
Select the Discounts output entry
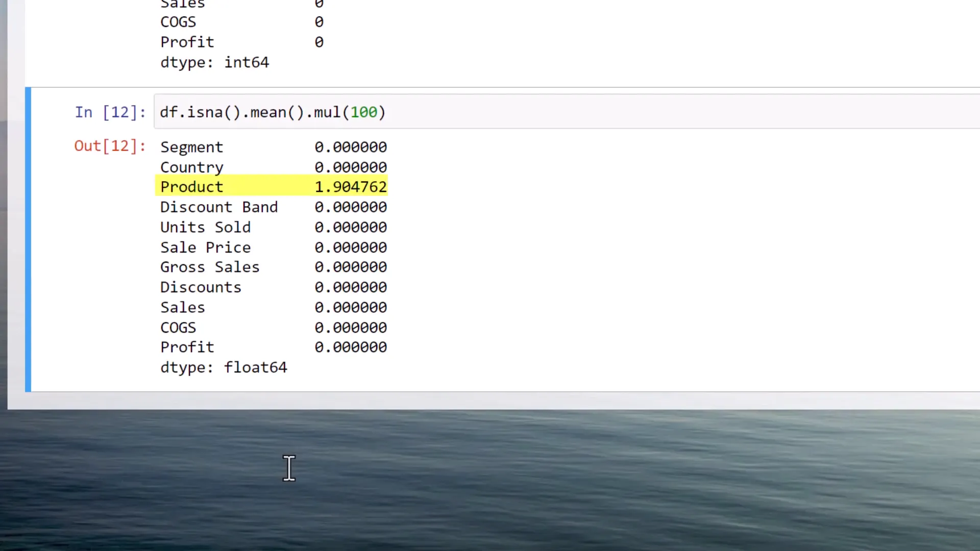pyautogui.click(x=201, y=287)
